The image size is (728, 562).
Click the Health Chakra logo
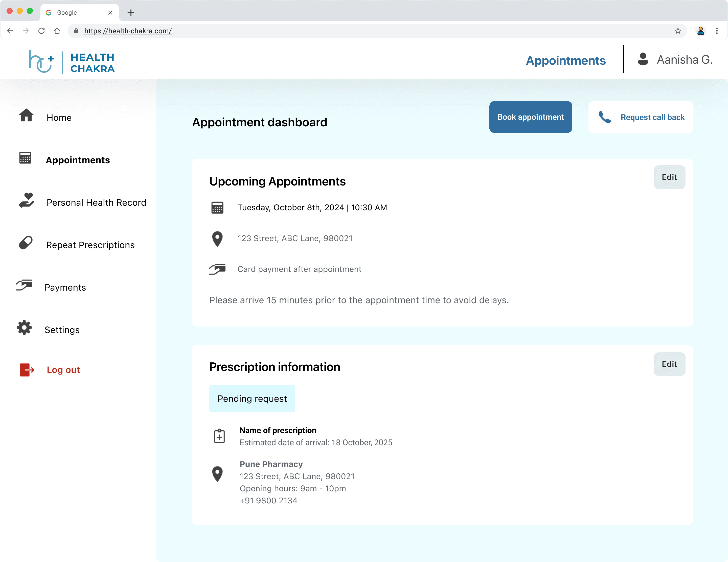tap(72, 62)
